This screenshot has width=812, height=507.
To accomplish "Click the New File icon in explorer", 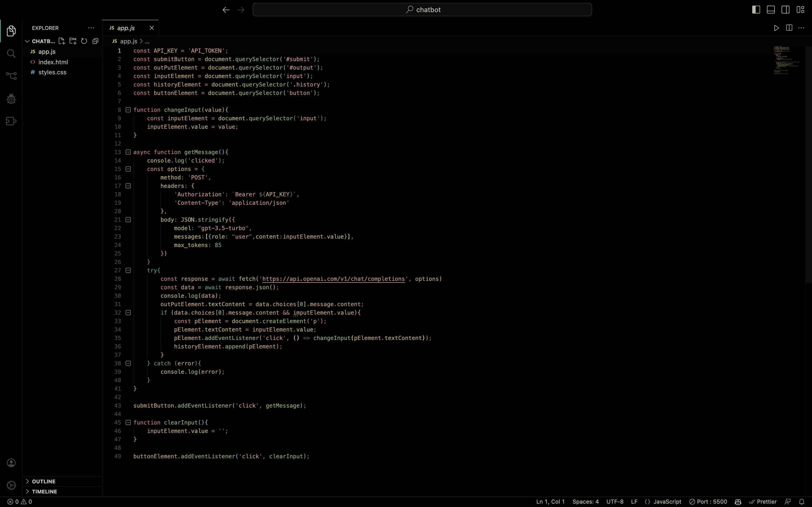I will [x=61, y=41].
